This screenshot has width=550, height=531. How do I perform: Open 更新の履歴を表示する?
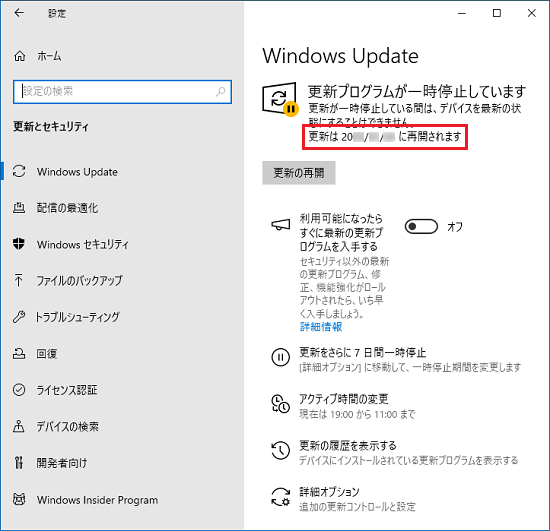(x=348, y=445)
